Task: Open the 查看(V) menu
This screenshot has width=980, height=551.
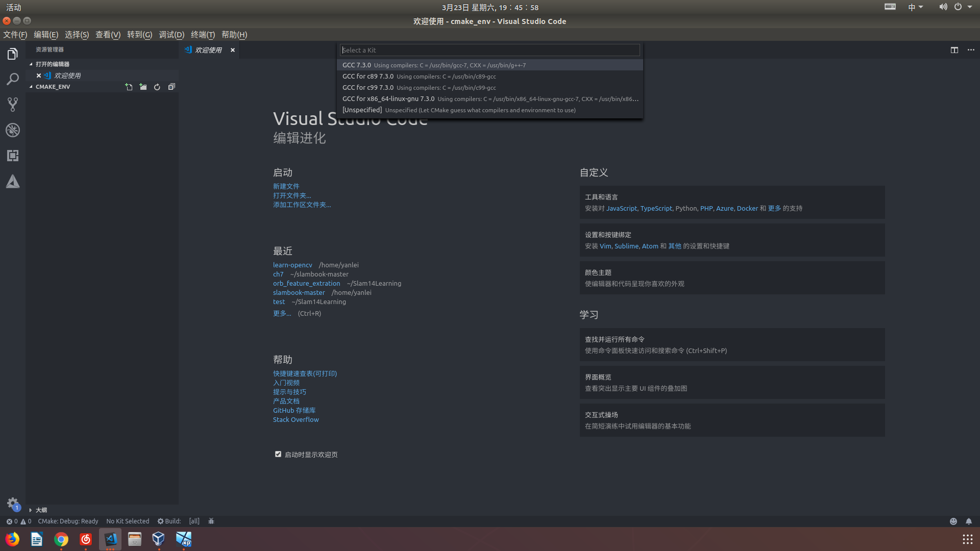Action: tap(108, 35)
